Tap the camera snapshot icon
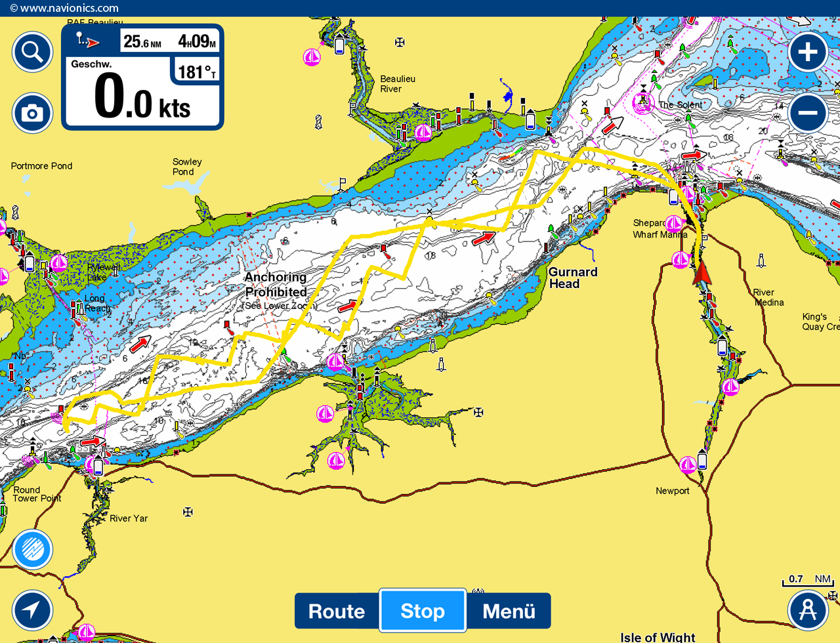This screenshot has width=840, height=643. point(33,114)
